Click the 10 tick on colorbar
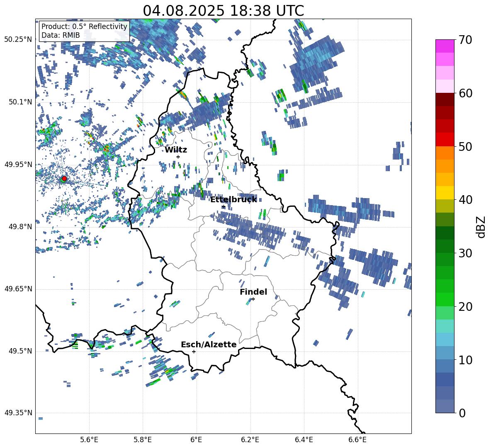Viewport: 491px width, 448px height. (466, 360)
